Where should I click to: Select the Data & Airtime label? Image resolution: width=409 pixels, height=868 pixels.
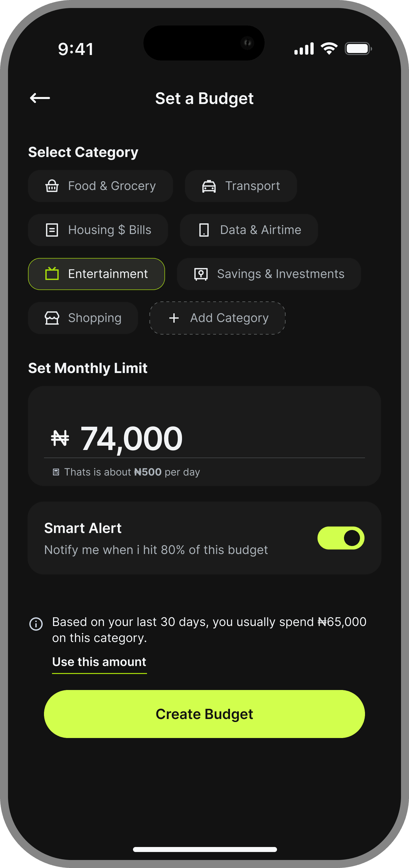point(260,230)
